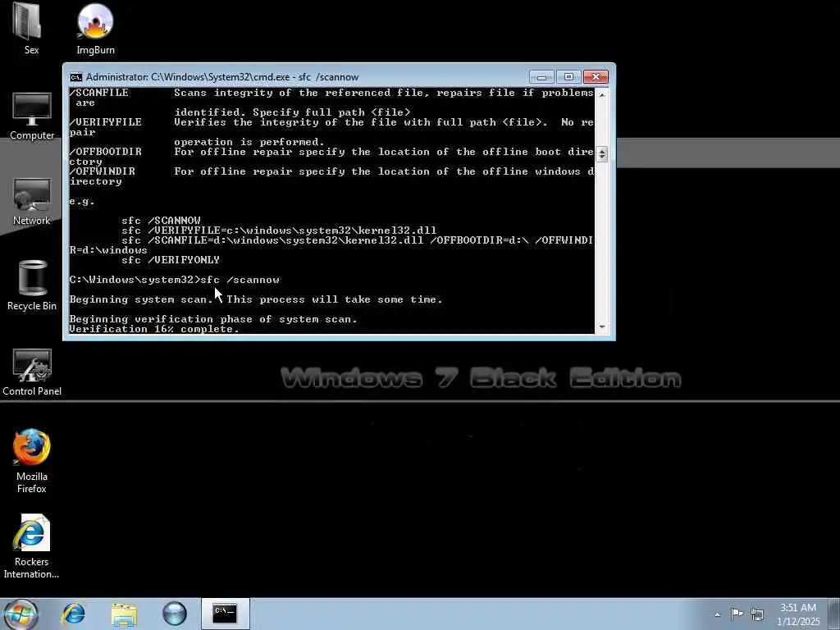The height and width of the screenshot is (630, 840).
Task: Select the cmd.exe taskbar button
Action: coord(225,614)
